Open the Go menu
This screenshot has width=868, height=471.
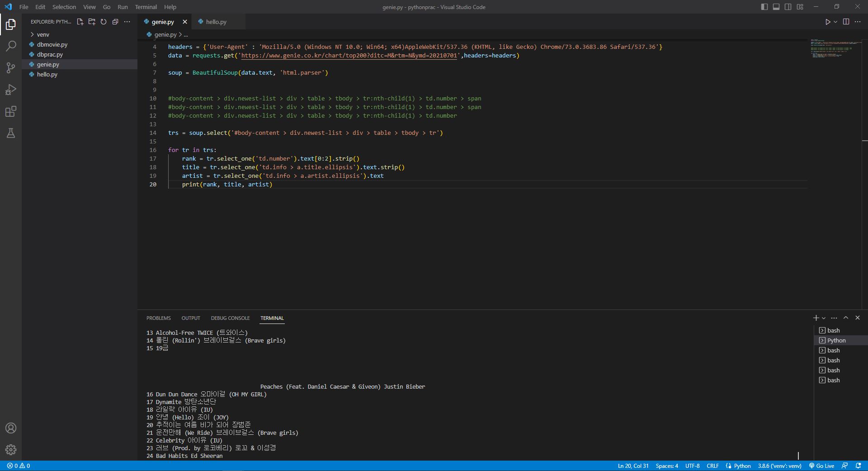click(x=107, y=7)
